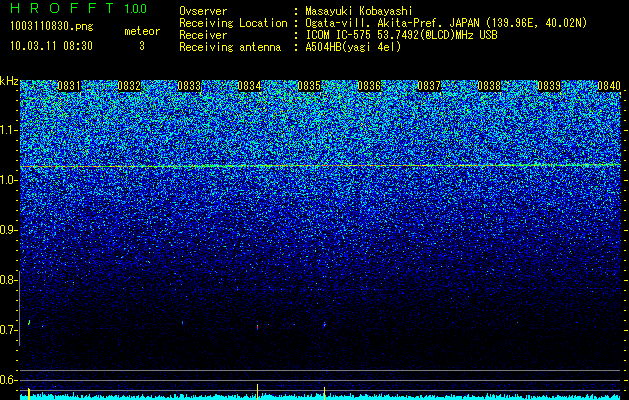Click the kHz axis unit label

click(x=9, y=81)
